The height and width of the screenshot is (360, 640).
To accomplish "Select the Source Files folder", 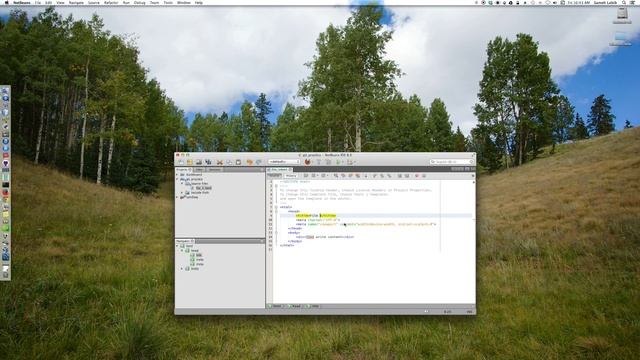I will click(197, 184).
